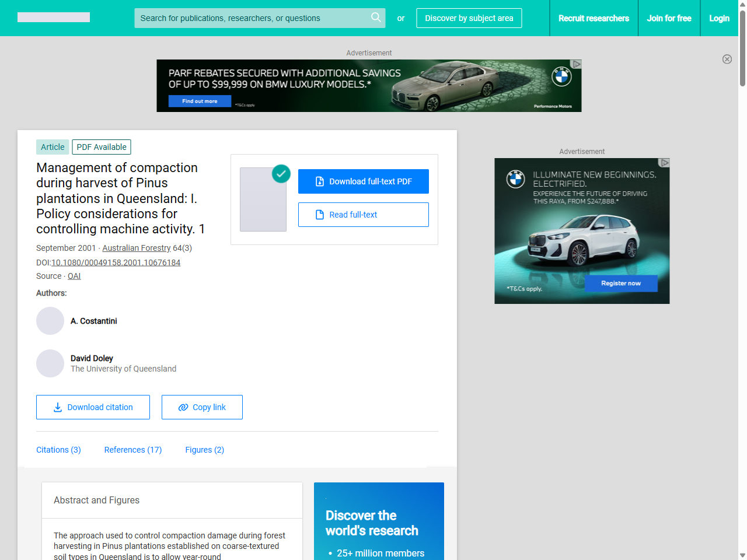Open the References (17) tab

coord(132,450)
